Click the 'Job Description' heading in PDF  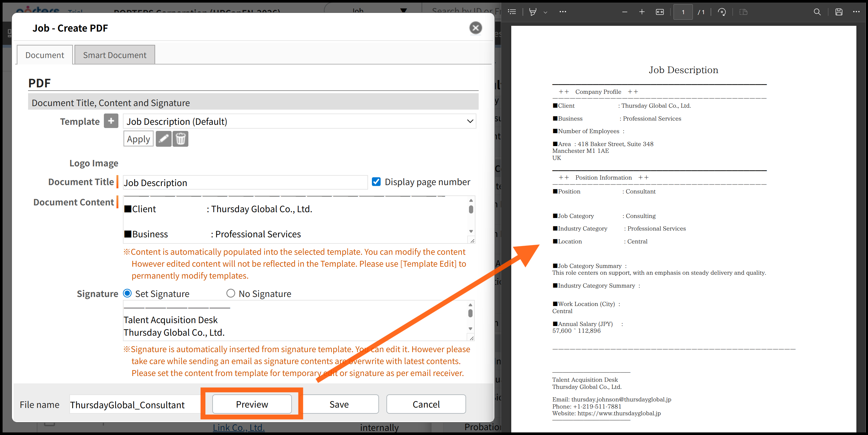[x=683, y=70]
